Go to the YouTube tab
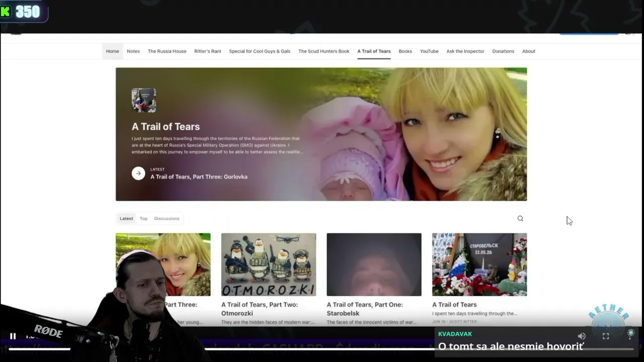 click(x=429, y=51)
